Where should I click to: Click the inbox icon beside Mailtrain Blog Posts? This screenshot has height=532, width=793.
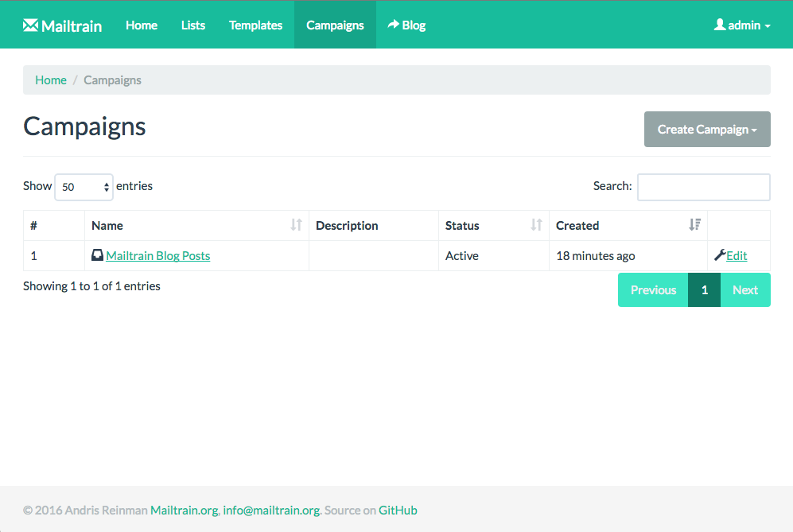coord(97,255)
